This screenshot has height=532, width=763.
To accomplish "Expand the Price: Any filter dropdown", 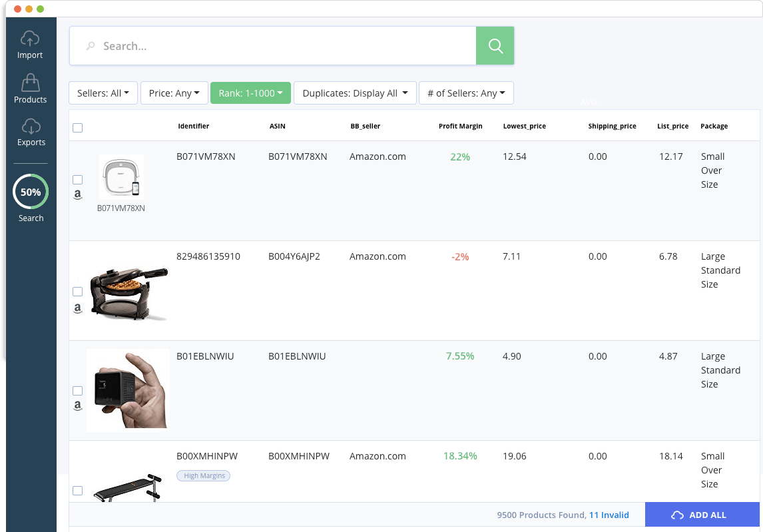I will (174, 93).
